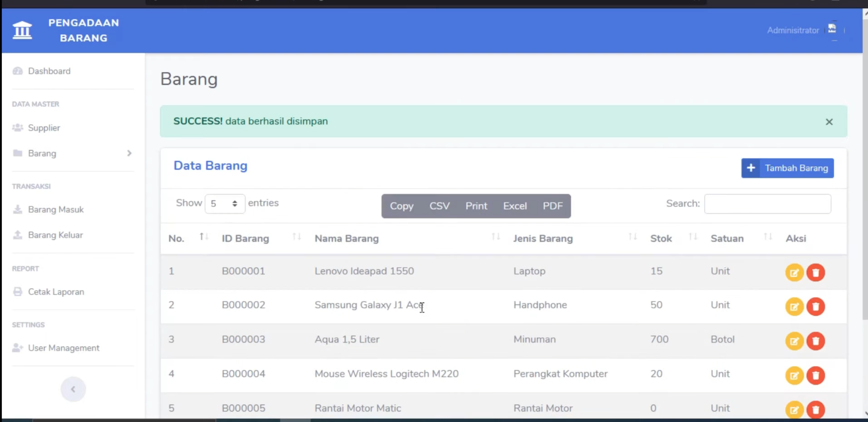Screen dimensions: 868x422
Task: Edit the Samsung Galaxy J1 Ace row
Action: (x=794, y=306)
